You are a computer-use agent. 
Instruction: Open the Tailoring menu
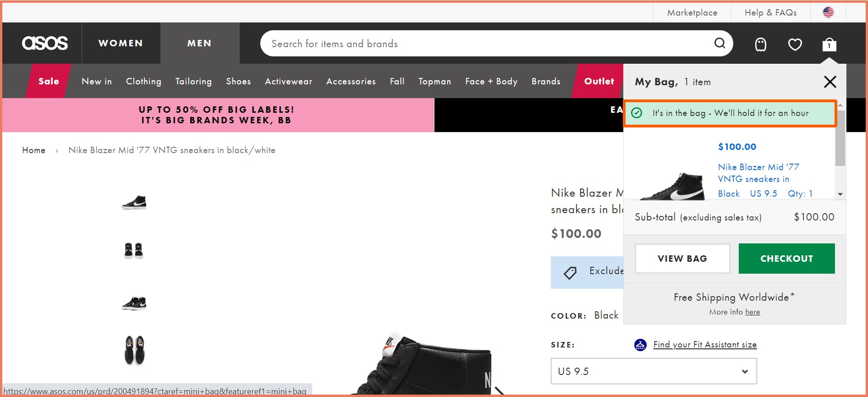point(193,81)
